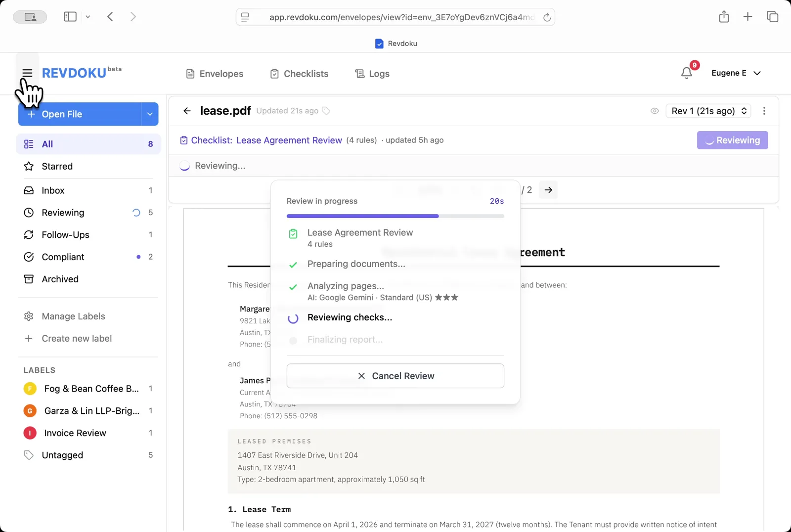Click the Safari share icon

pos(724,17)
